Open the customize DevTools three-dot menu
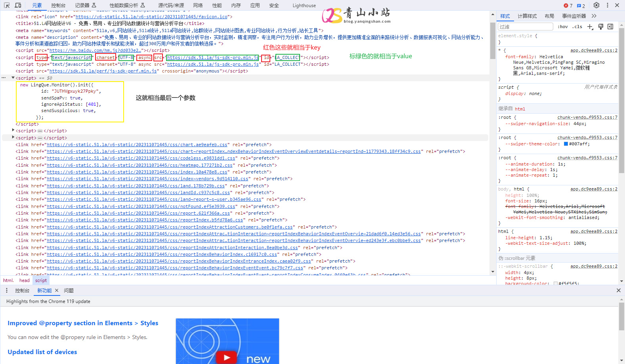Screen dimensions: 625x364 (x=608, y=5)
